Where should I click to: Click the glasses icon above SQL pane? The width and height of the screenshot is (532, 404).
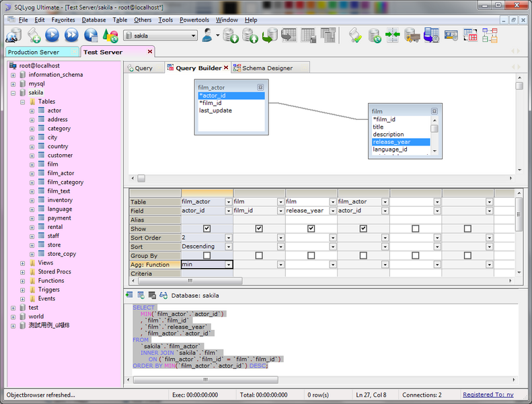point(163,296)
